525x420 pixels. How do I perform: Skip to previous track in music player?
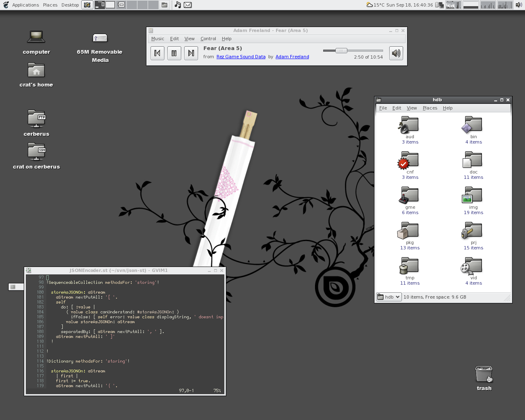click(x=157, y=53)
